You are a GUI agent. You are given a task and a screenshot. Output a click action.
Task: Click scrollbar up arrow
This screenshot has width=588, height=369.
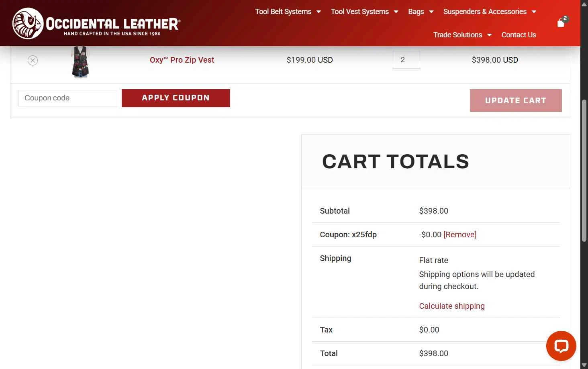pos(584,4)
